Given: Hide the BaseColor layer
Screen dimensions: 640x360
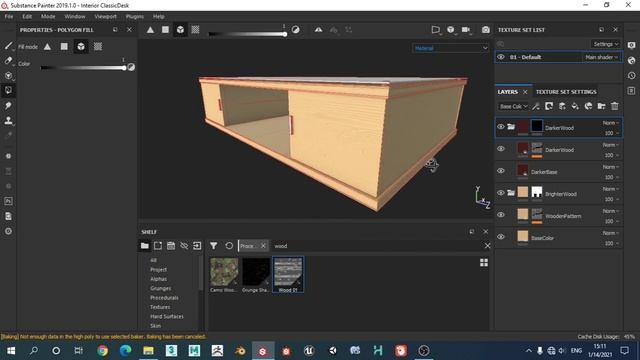Looking at the screenshot, I should (501, 237).
